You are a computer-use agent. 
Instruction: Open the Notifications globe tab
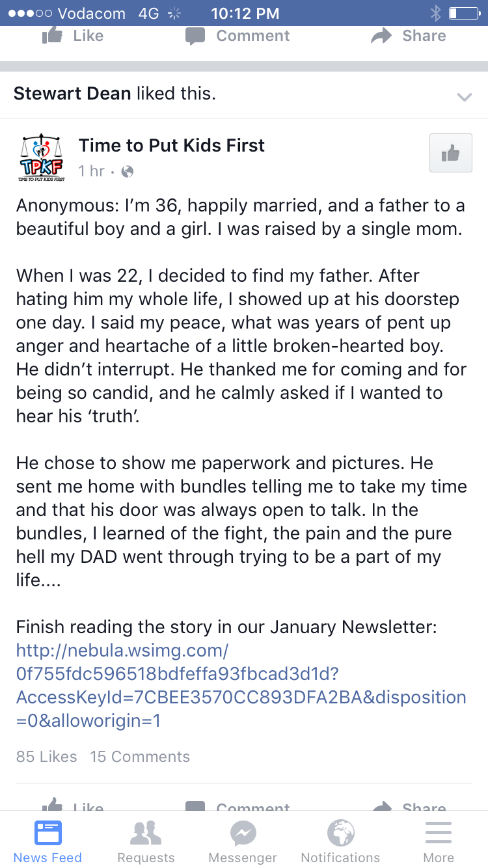(x=340, y=841)
